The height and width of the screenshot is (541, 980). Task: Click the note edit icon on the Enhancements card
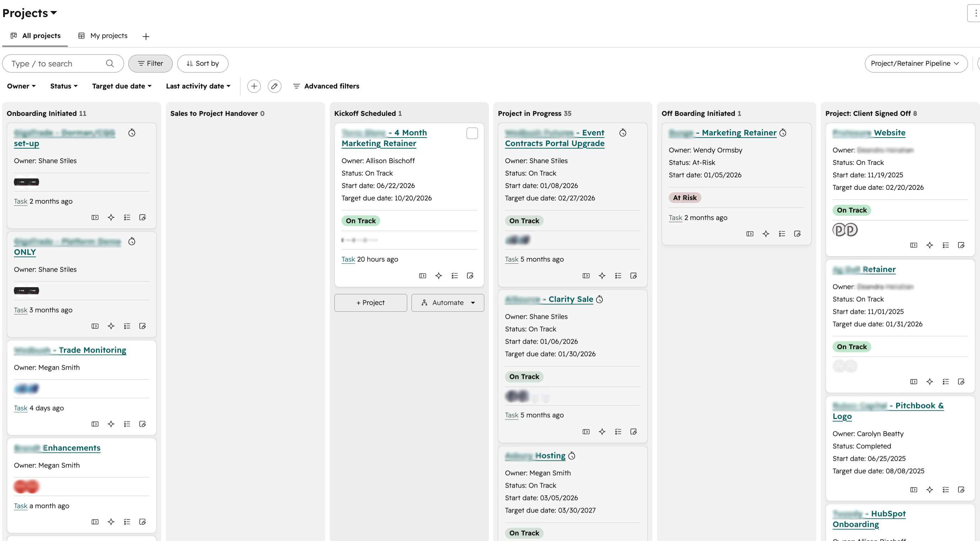[142, 521]
